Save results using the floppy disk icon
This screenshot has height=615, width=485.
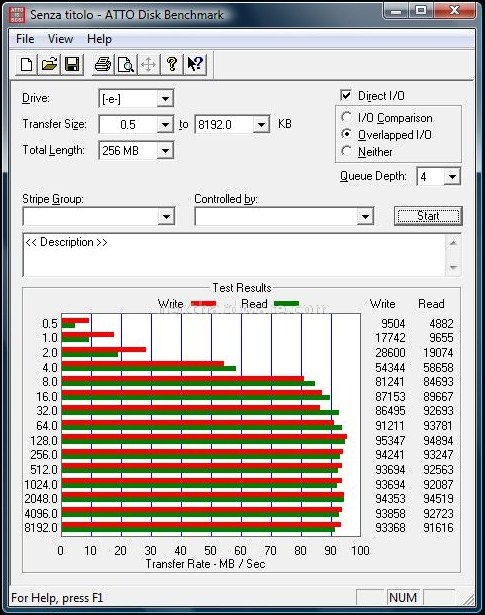[72, 64]
